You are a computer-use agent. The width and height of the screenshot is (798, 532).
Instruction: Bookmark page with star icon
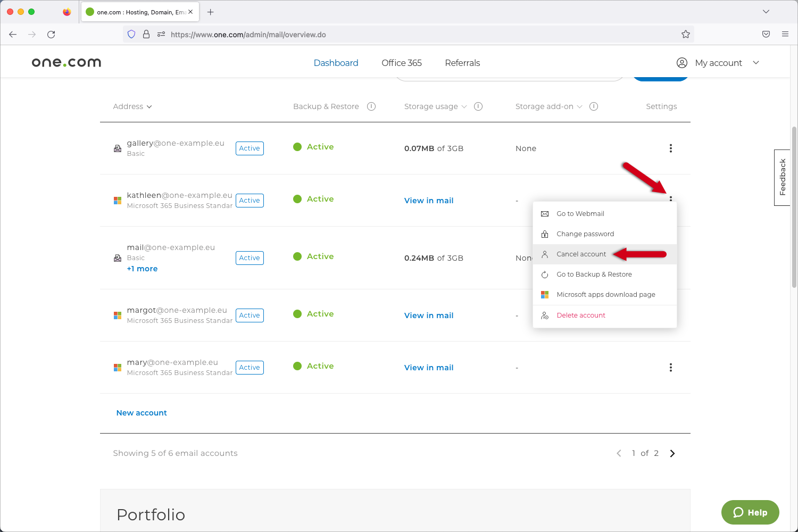coord(685,35)
